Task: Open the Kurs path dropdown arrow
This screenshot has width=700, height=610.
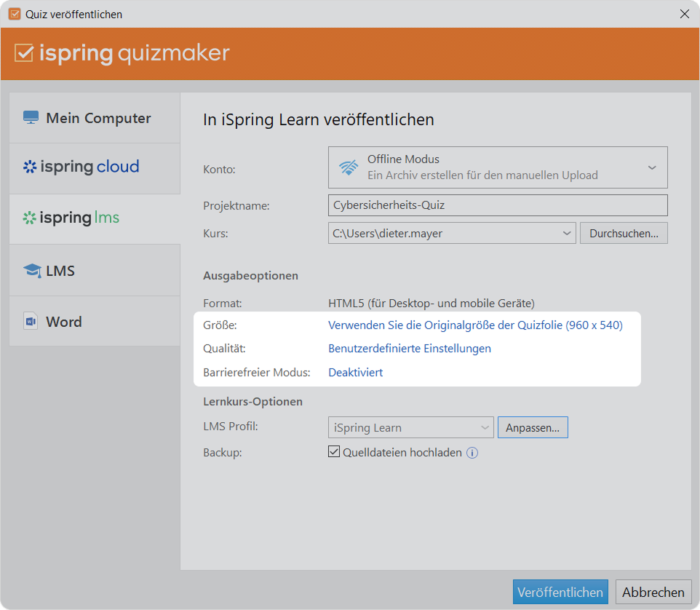Action: [567, 233]
